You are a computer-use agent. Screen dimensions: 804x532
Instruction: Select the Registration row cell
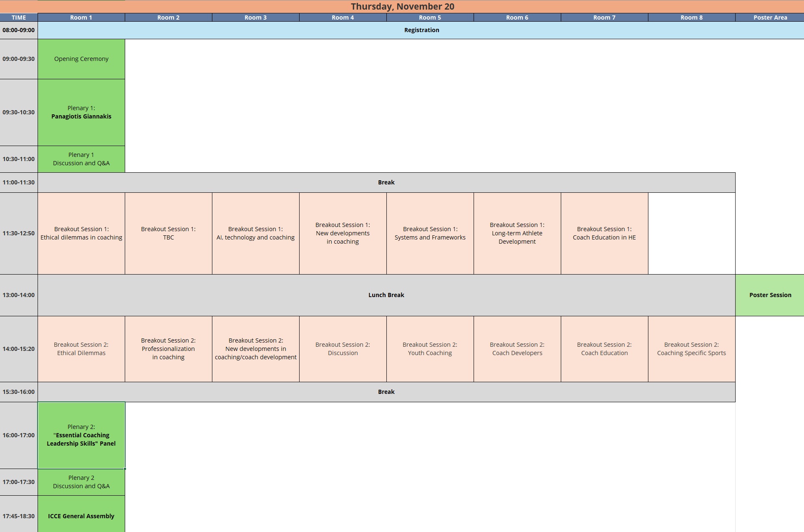421,30
